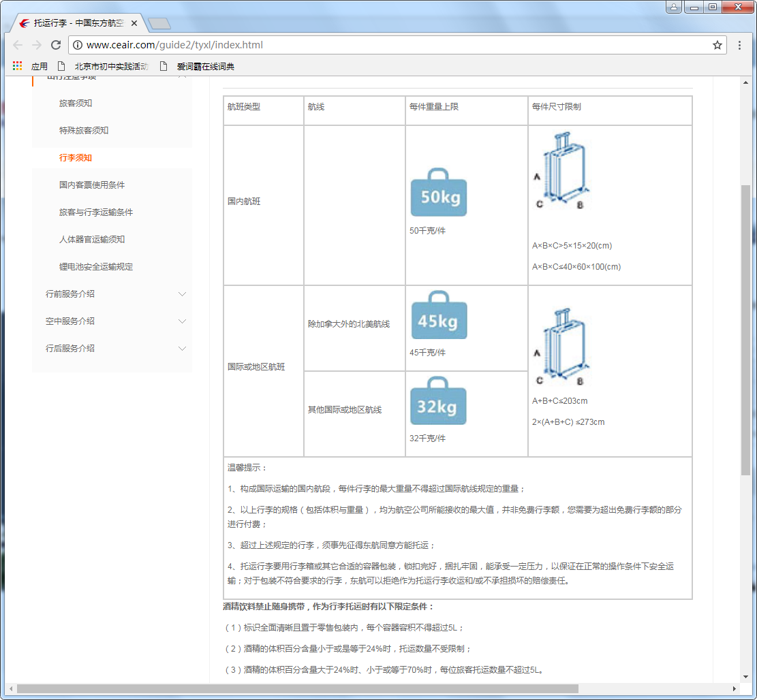Viewport: 757px width, 700px height.
Task: Expand the 行前服务介绍 section chevron
Action: click(x=182, y=293)
